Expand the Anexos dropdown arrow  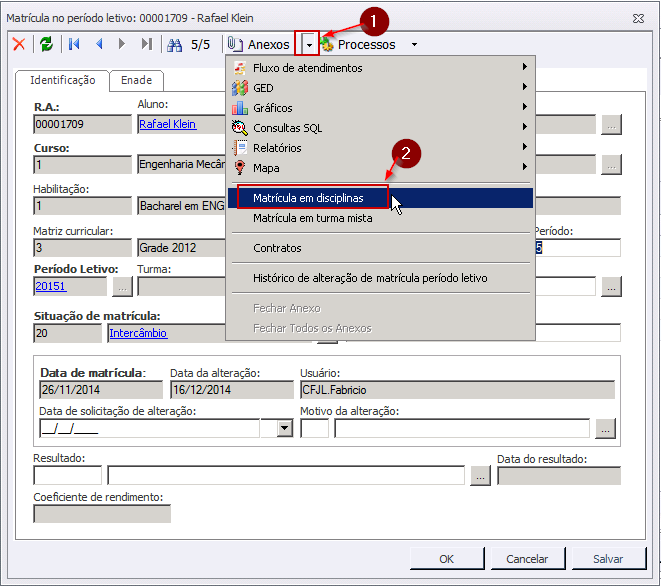click(310, 45)
